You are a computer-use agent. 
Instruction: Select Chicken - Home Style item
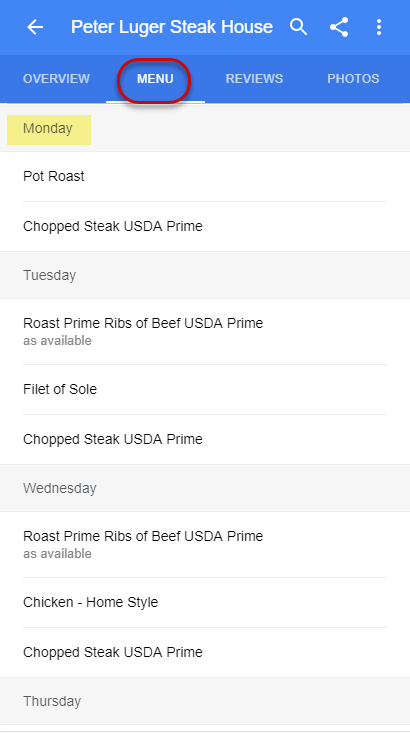[205, 603]
